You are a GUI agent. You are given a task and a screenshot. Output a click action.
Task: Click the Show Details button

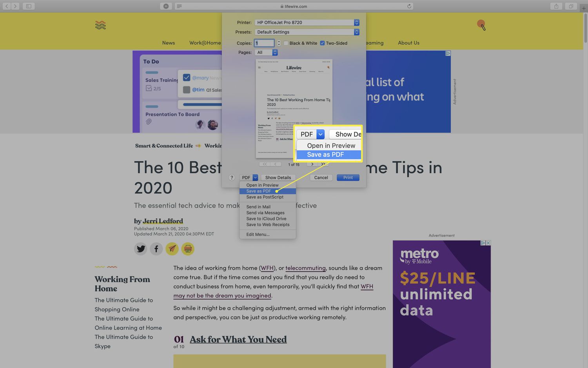click(278, 178)
